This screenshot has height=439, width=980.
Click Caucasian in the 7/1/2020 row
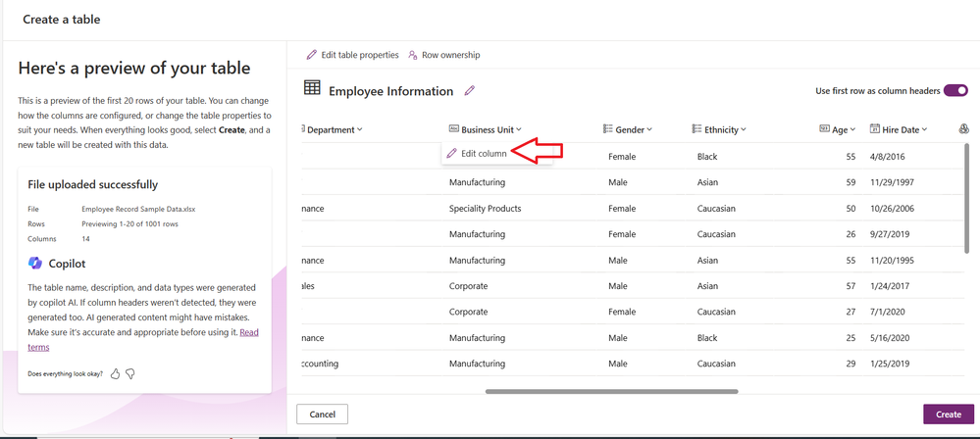tap(716, 312)
